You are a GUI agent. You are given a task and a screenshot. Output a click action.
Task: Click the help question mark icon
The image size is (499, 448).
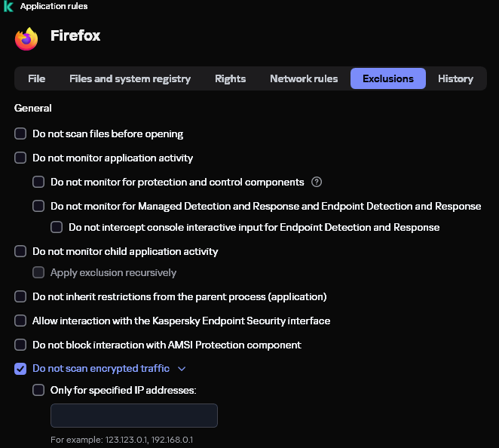(317, 182)
